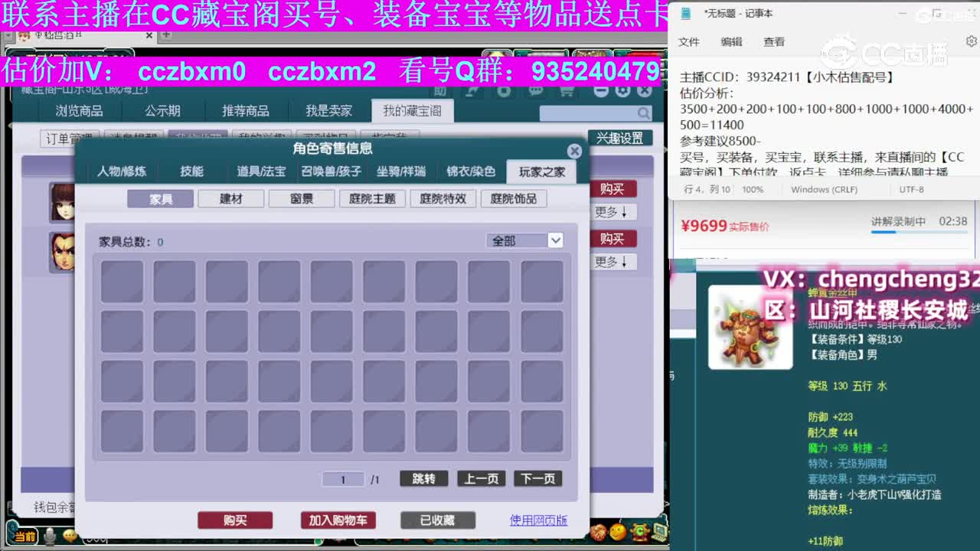The height and width of the screenshot is (551, 980).
Task: Open the 浏览商品 tab
Action: 79,111
